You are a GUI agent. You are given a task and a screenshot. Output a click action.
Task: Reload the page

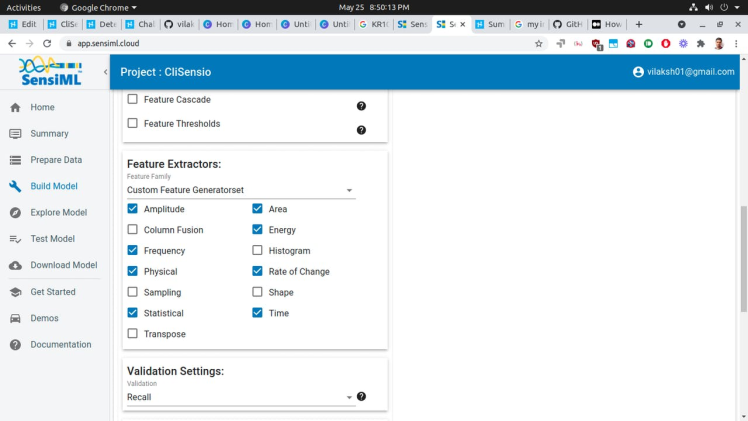pos(47,43)
